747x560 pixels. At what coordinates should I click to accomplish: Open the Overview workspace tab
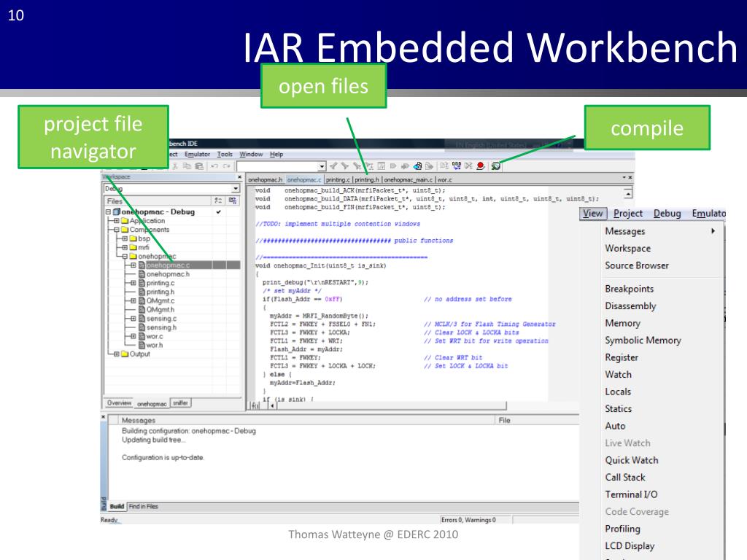tap(119, 403)
